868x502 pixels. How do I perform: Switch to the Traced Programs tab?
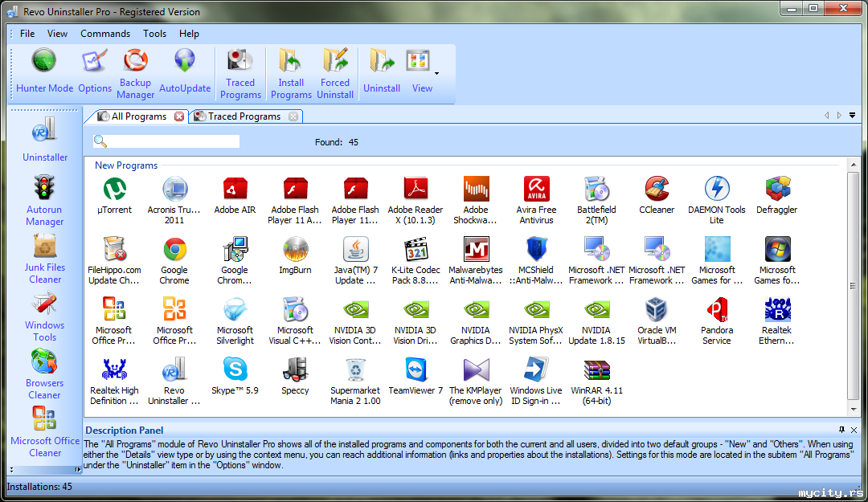(x=244, y=116)
